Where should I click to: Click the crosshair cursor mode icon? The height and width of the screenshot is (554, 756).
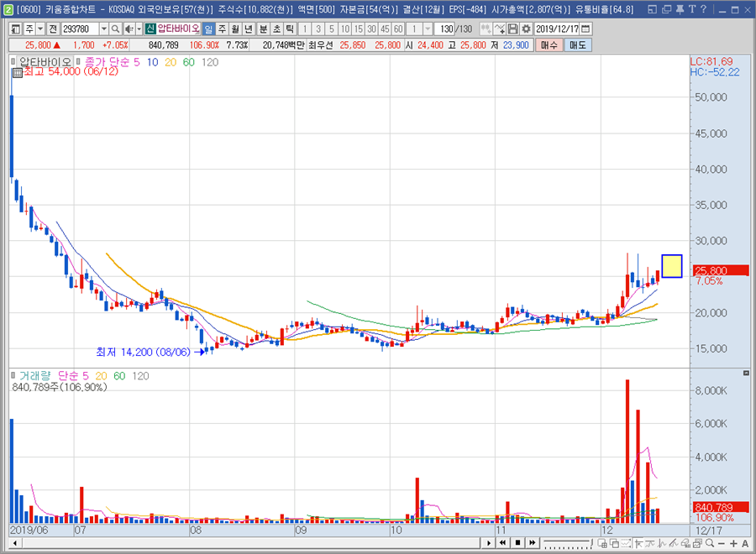639,543
